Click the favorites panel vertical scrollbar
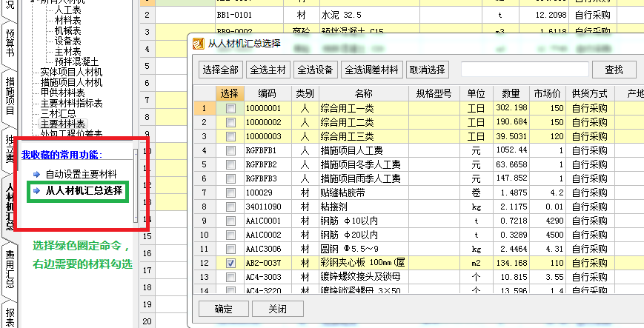Image resolution: width=644 pixels, height=328 pixels. 136,186
